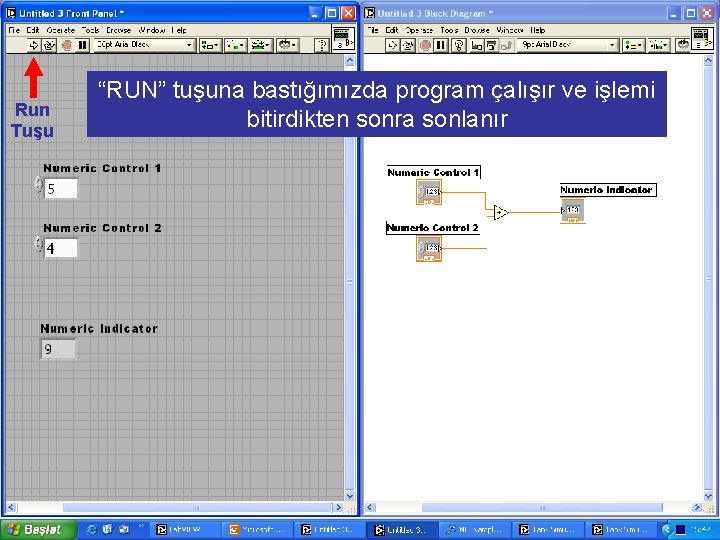Open Align Objects menu in Front Panel
Viewport: 720px width, 540px height.
point(210,45)
